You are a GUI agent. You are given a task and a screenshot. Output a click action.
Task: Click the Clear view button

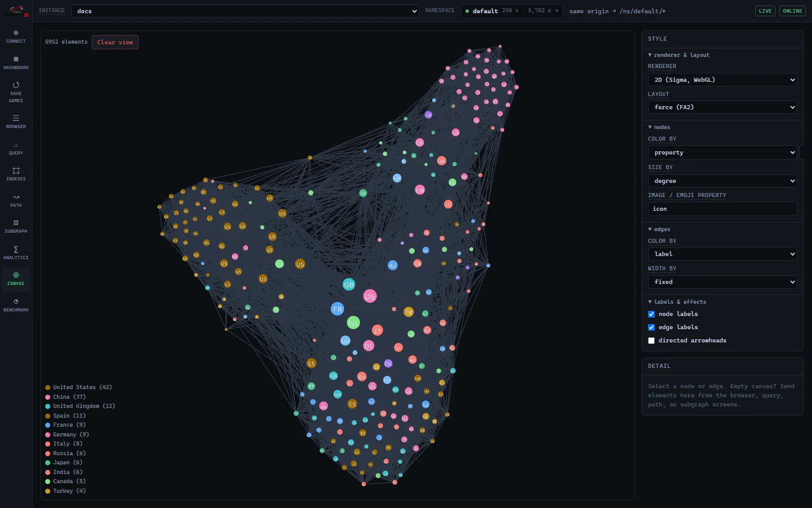115,42
